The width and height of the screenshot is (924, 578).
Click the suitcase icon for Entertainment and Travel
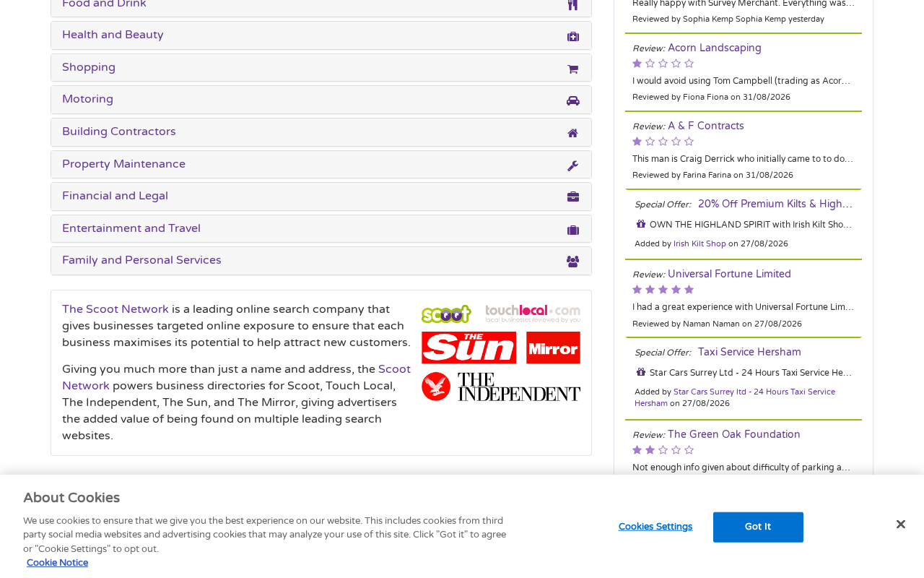(572, 230)
